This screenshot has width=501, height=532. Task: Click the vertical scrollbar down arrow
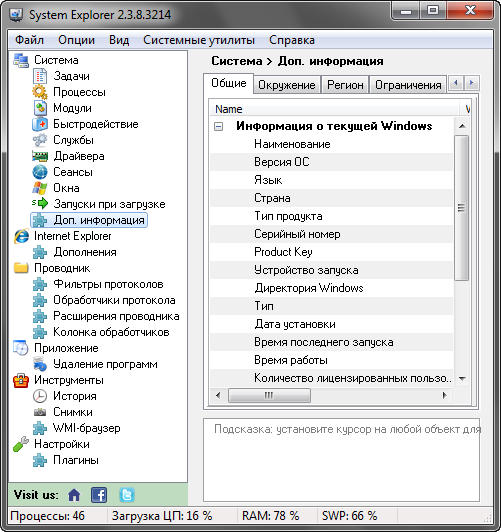pyautogui.click(x=462, y=378)
